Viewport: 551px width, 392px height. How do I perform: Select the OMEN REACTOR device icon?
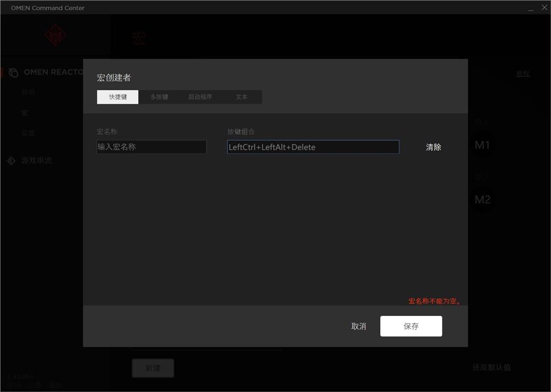[13, 72]
